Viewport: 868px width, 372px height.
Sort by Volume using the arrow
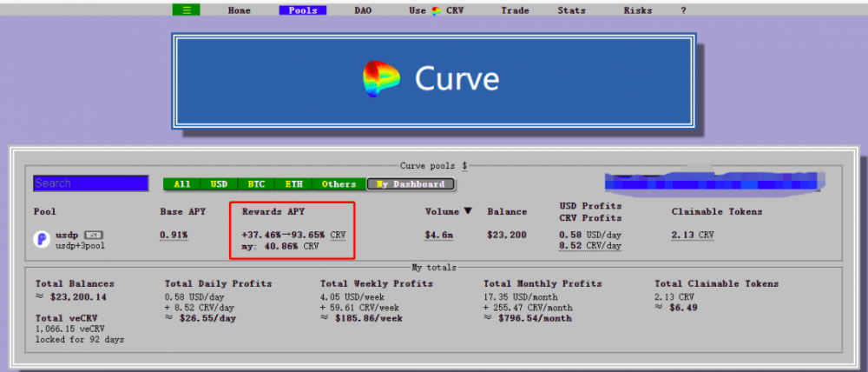[469, 211]
